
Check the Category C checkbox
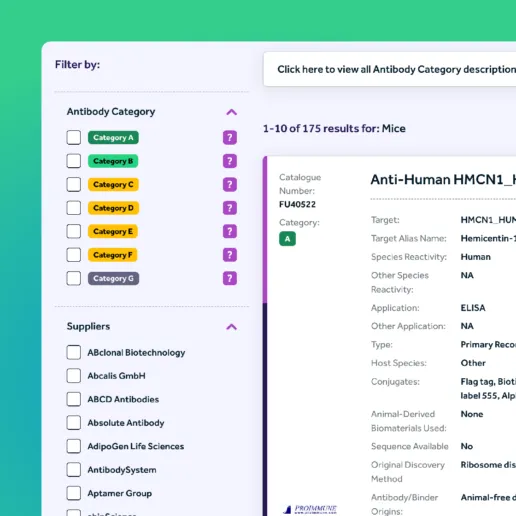[x=73, y=184]
